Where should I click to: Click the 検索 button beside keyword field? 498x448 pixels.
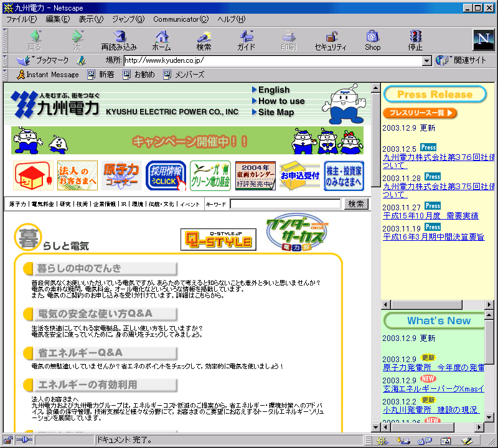tap(356, 204)
